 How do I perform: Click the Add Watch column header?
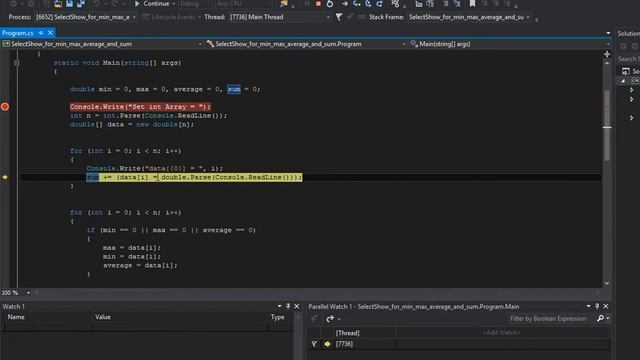(x=501, y=333)
